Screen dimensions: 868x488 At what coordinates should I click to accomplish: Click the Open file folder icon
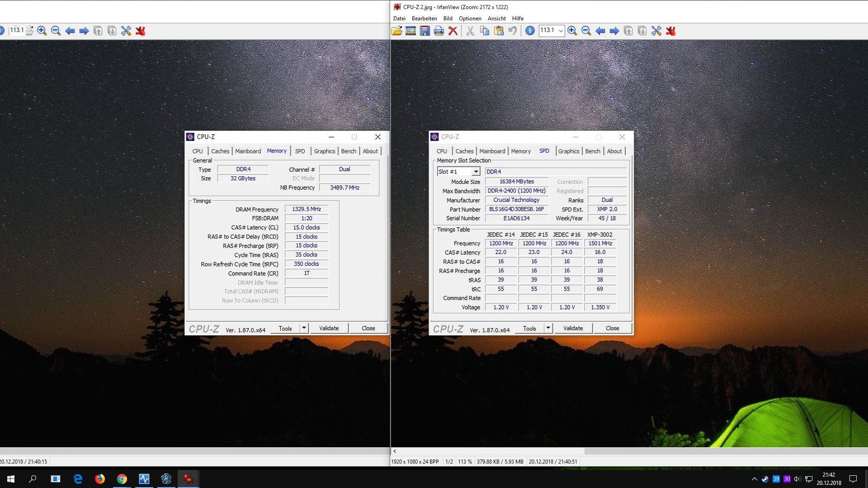397,31
